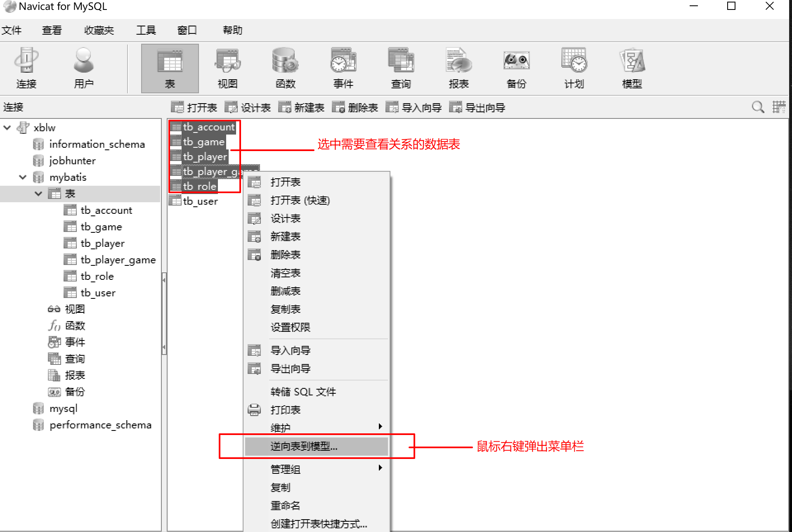Select the Function toolbar icon

point(285,68)
